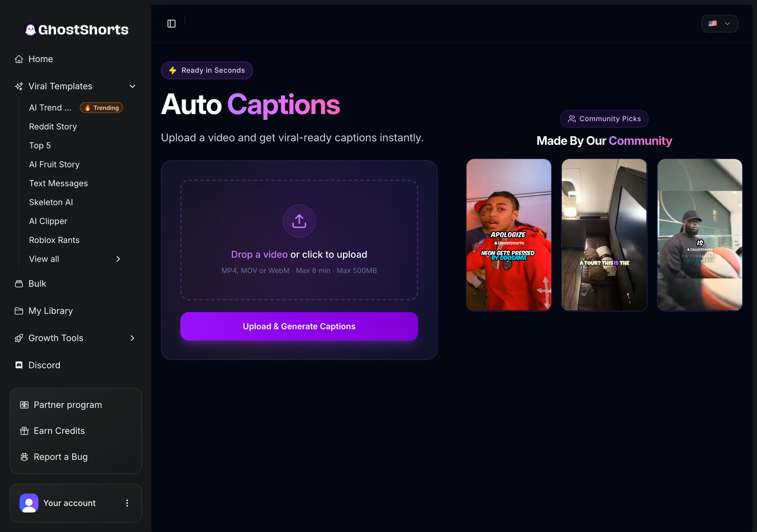Image resolution: width=757 pixels, height=532 pixels.
Task: Open the A Tour? This Is The thumbnail
Action: [x=604, y=235]
